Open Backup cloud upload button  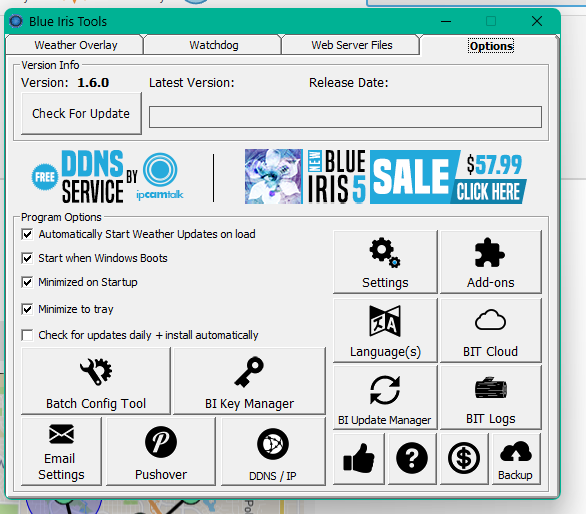coord(516,459)
